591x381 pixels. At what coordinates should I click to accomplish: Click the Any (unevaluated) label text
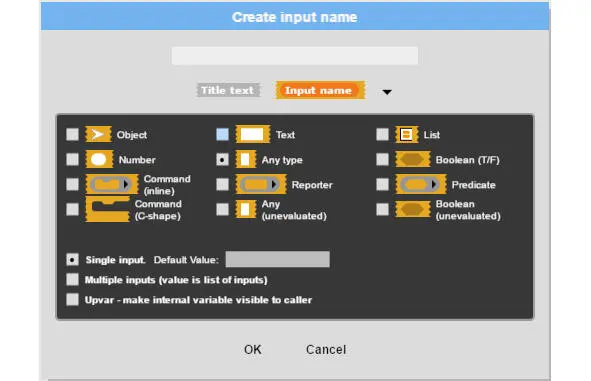(294, 210)
